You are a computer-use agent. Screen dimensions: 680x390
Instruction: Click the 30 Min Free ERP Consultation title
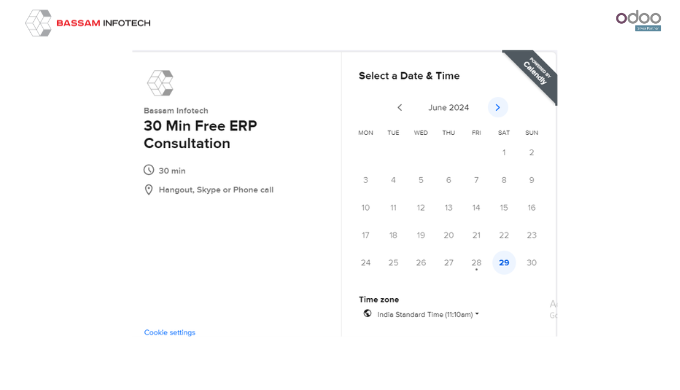(x=200, y=134)
